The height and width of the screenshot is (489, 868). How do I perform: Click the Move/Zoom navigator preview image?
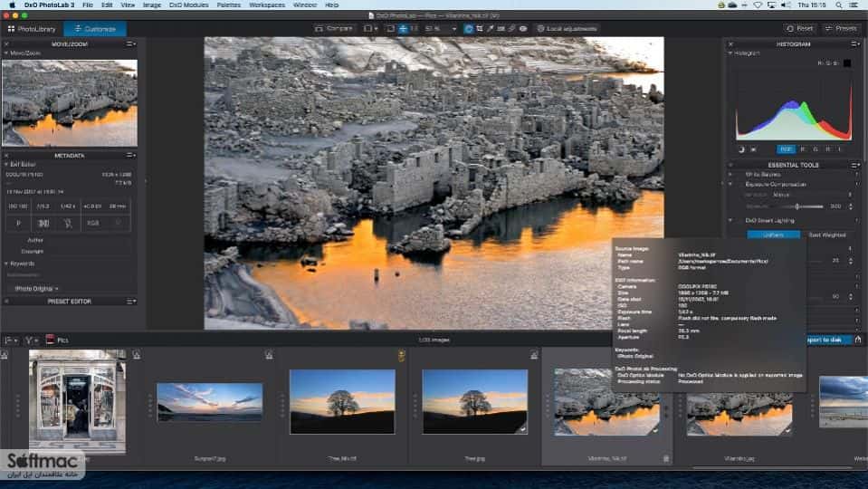pyautogui.click(x=70, y=103)
